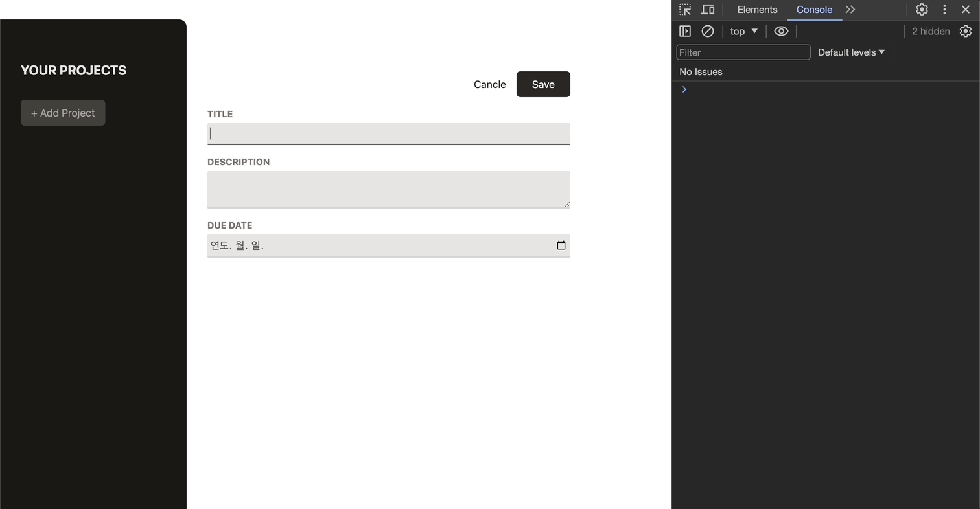
Task: Focus the Due Date field
Action: click(x=389, y=246)
